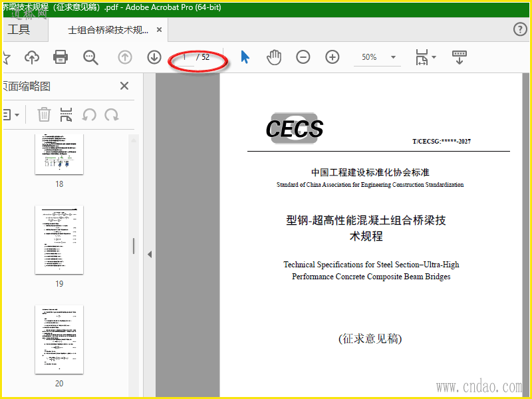The width and height of the screenshot is (532, 399).
Task: Open the find text magnifier tool
Action: click(90, 57)
